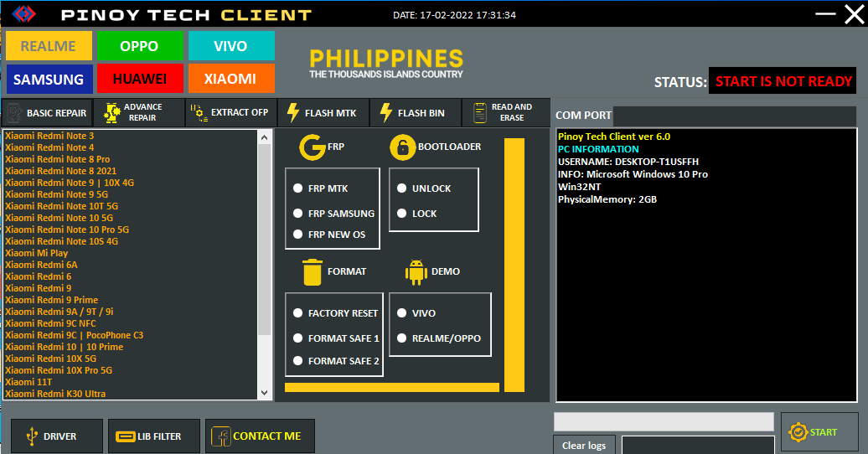Select the VIVO brand button
The image size is (868, 454).
[231, 45]
